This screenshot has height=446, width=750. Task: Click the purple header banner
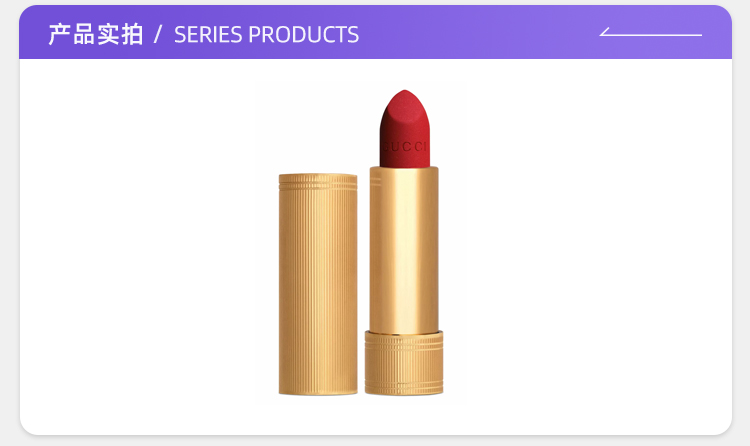click(x=375, y=32)
